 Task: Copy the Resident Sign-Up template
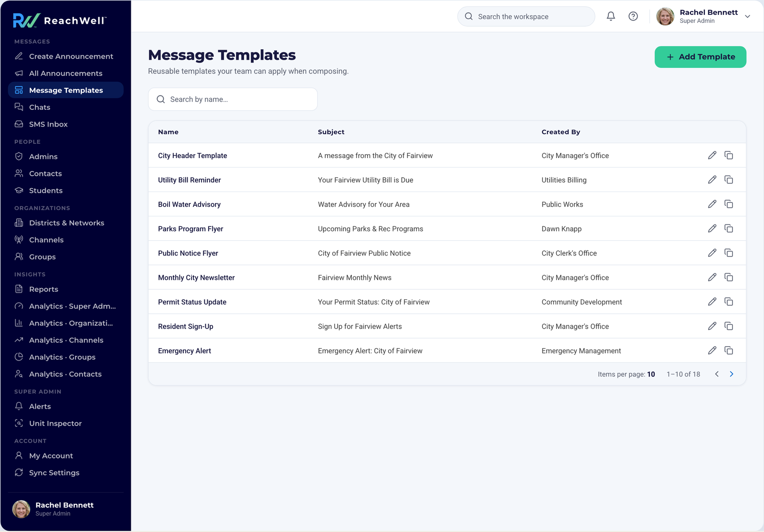click(x=729, y=326)
